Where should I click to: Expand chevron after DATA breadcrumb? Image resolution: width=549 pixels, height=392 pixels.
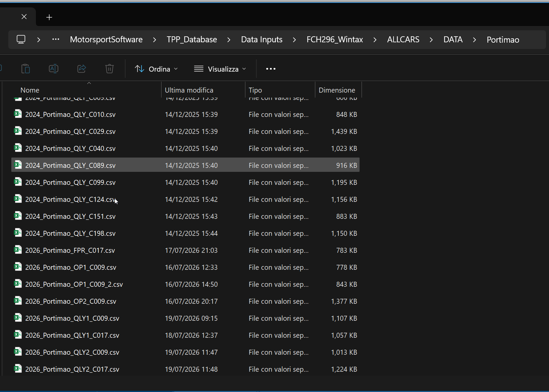(474, 40)
